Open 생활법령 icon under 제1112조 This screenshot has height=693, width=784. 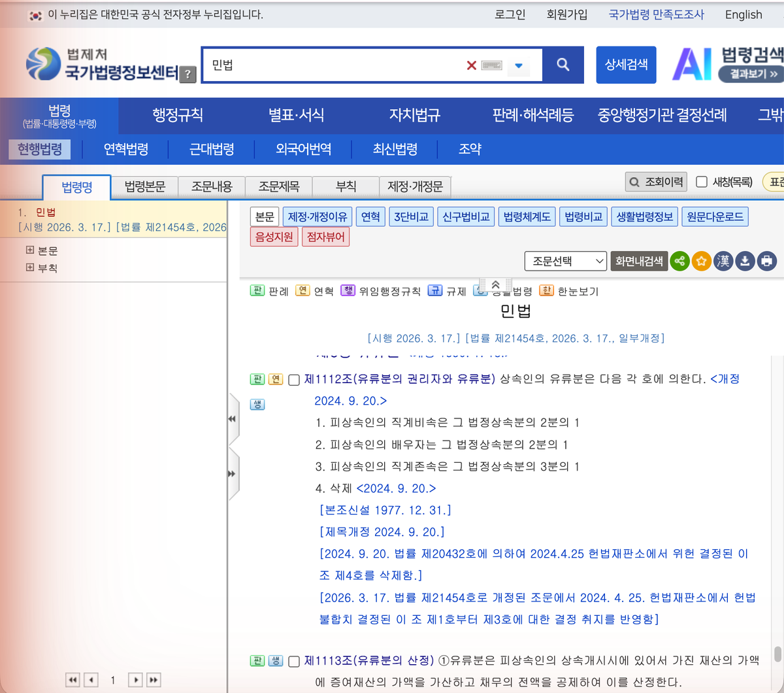tap(257, 405)
